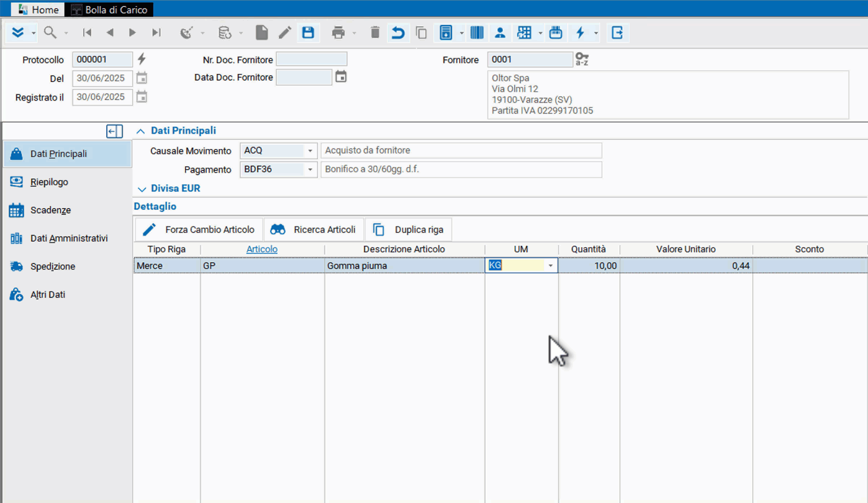
Task: Click the pencil edit icon in the toolbar
Action: pos(285,33)
